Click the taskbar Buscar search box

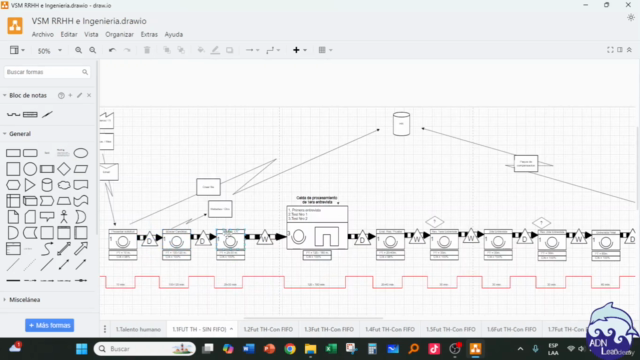pos(144,349)
